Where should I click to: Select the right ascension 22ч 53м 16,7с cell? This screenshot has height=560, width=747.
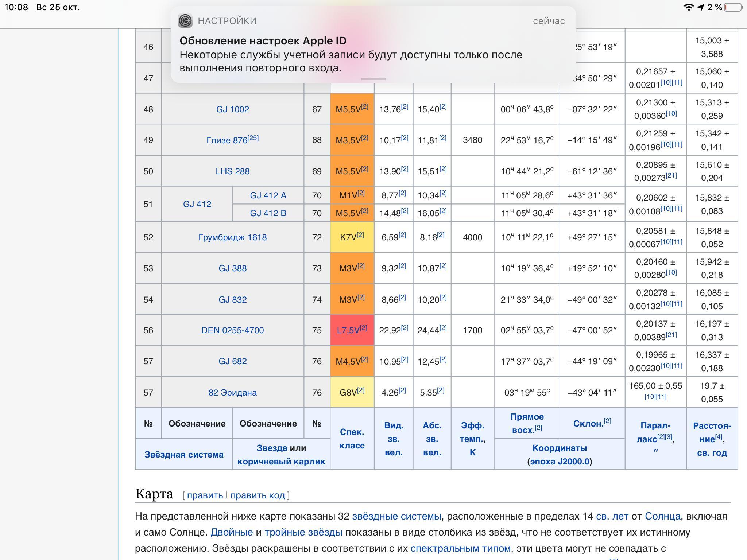(x=527, y=140)
